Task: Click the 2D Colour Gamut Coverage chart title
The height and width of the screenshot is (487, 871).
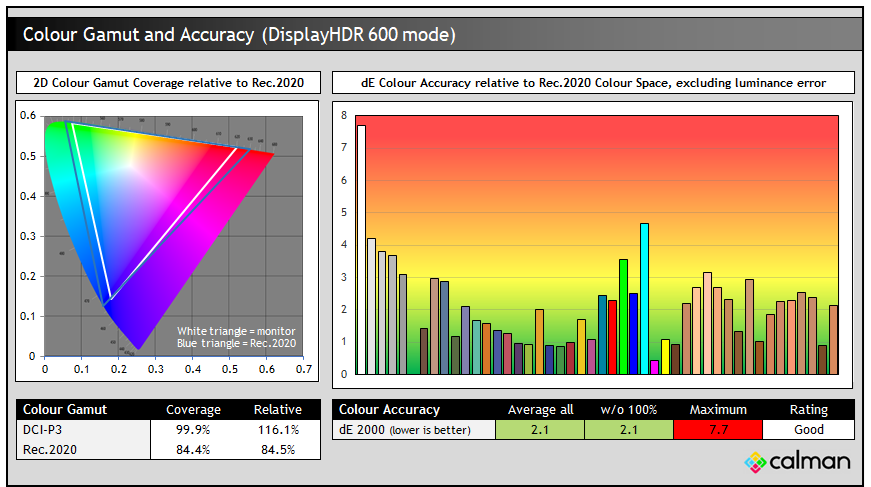Action: click(169, 83)
